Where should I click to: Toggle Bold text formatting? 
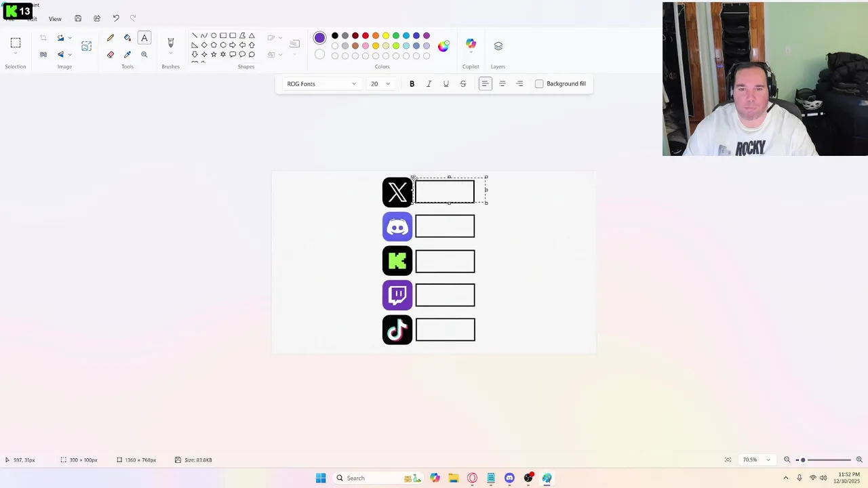(x=412, y=84)
